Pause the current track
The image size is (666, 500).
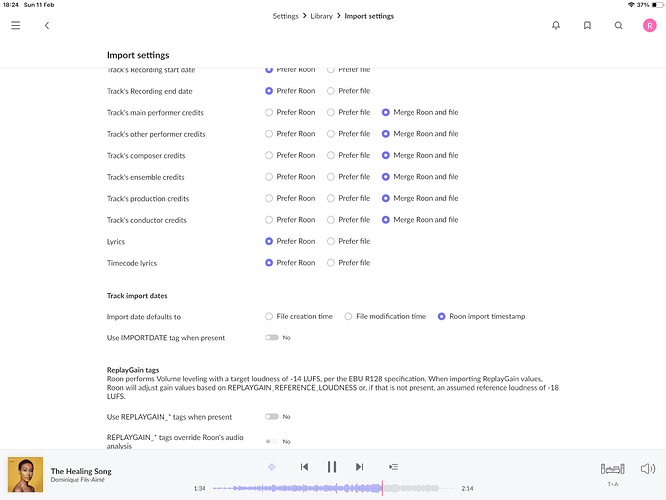click(x=332, y=467)
